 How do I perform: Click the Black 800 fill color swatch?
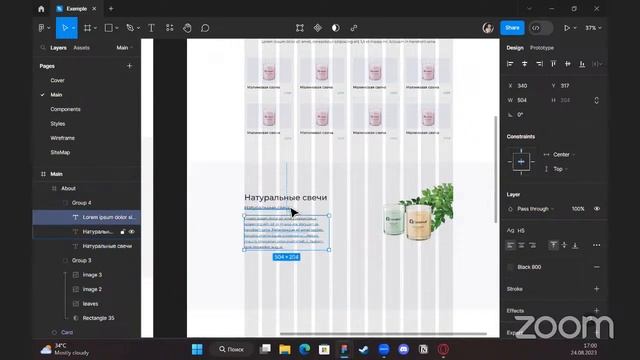pyautogui.click(x=510, y=267)
